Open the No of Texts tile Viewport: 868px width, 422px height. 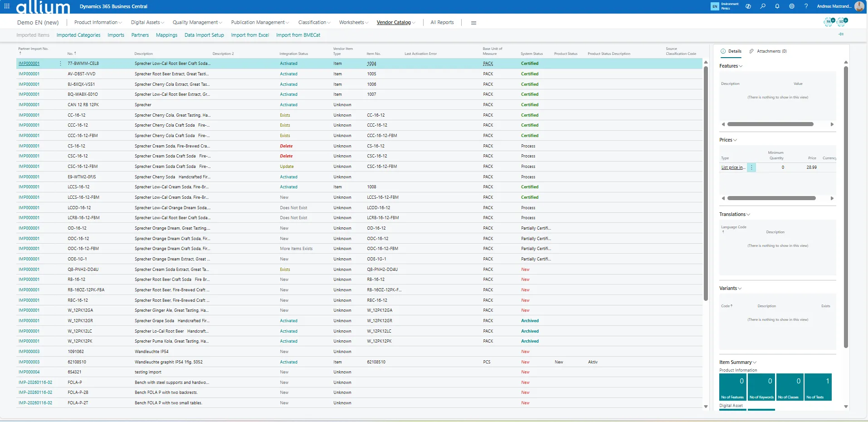818,387
